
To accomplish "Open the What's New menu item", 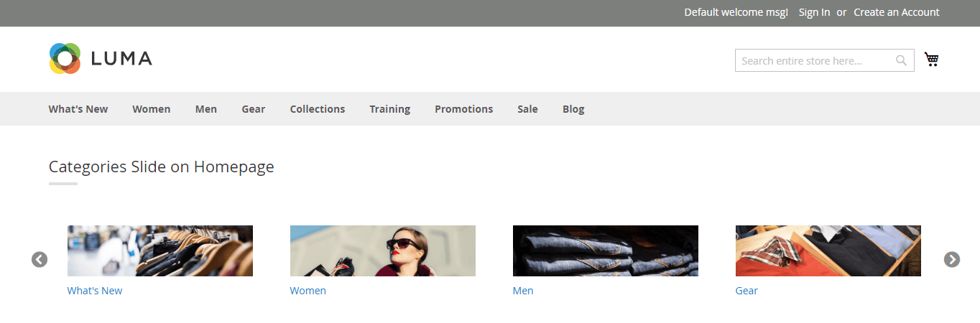I will tap(78, 109).
